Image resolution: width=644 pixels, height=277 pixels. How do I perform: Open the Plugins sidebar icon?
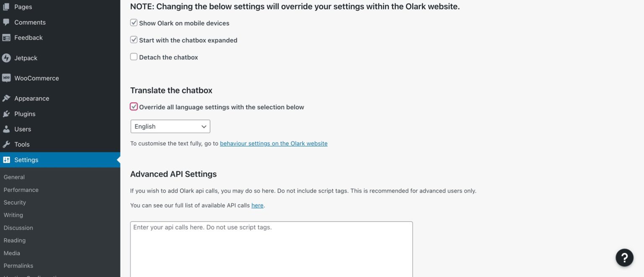click(6, 113)
